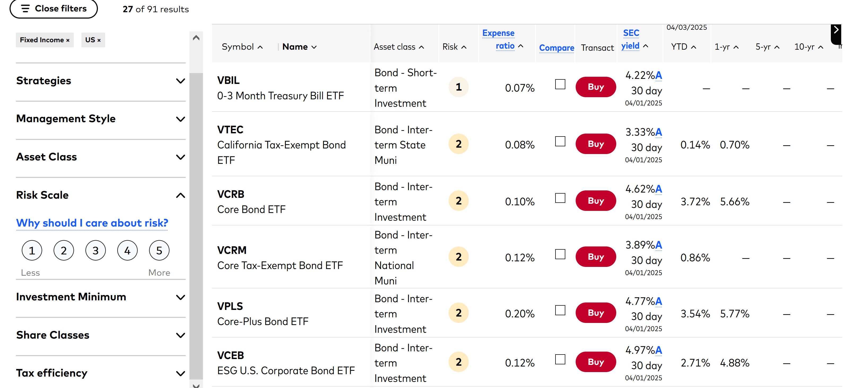Click the risk badge 2 for VCEB
The width and height of the screenshot is (868, 388).
[459, 362]
